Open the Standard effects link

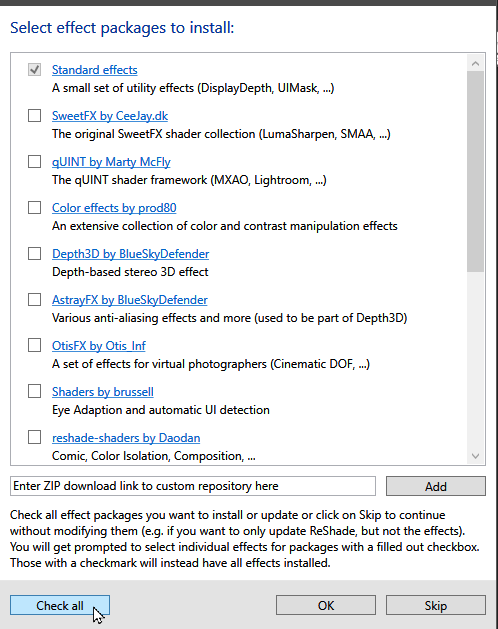click(x=95, y=70)
